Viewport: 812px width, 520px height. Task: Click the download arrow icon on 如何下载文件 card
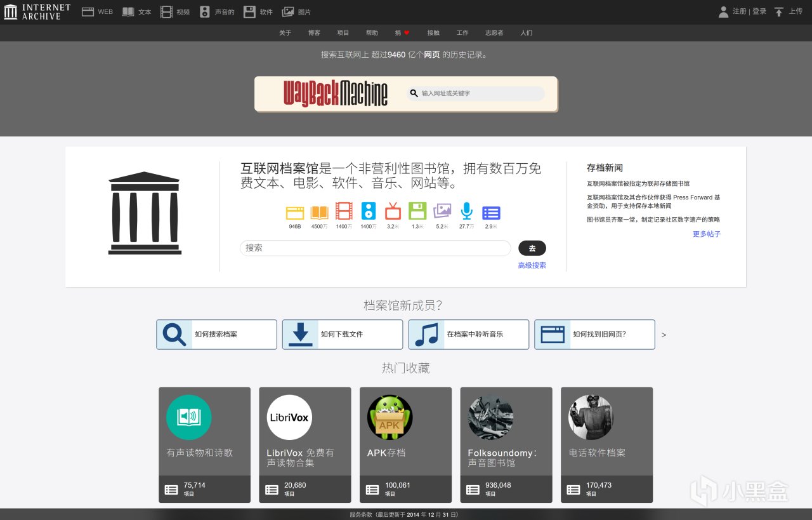(x=301, y=335)
